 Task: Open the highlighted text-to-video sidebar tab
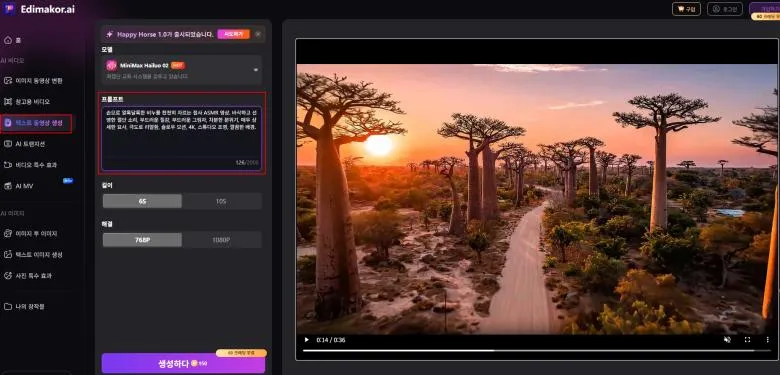click(36, 123)
